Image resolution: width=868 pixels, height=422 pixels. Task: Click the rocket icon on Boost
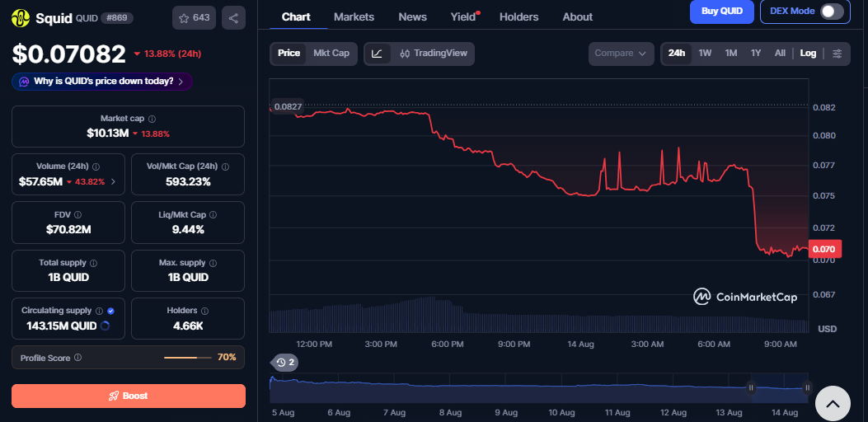pyautogui.click(x=114, y=396)
